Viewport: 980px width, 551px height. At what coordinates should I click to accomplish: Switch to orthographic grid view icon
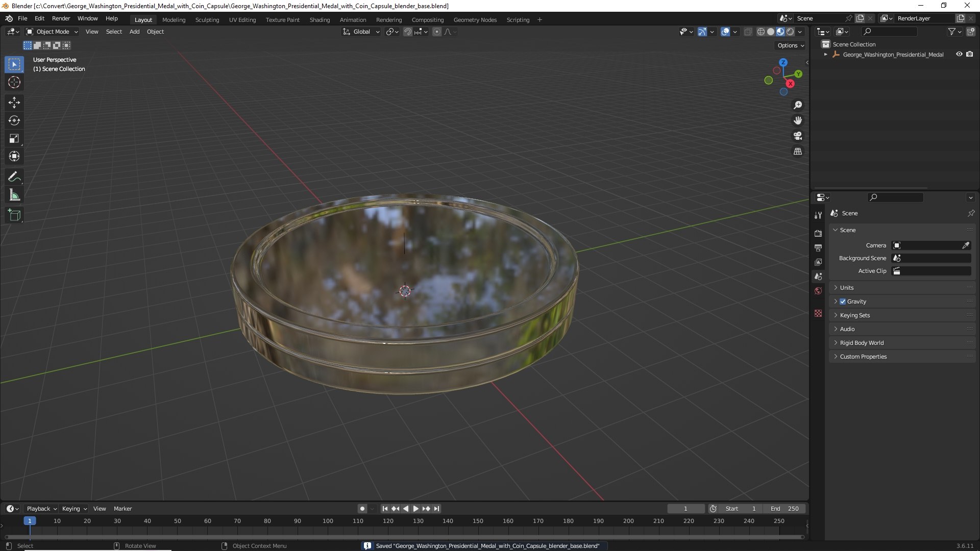click(x=798, y=152)
